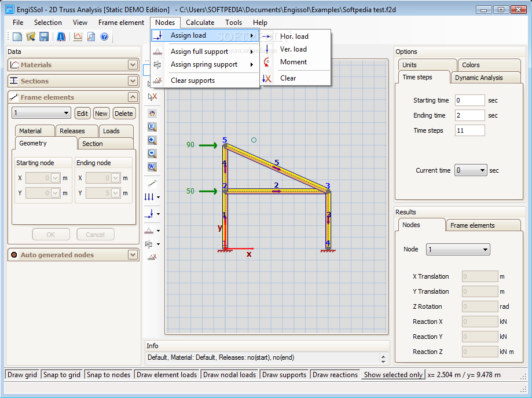Open the full support tool dropdown arrow

(x=158, y=231)
